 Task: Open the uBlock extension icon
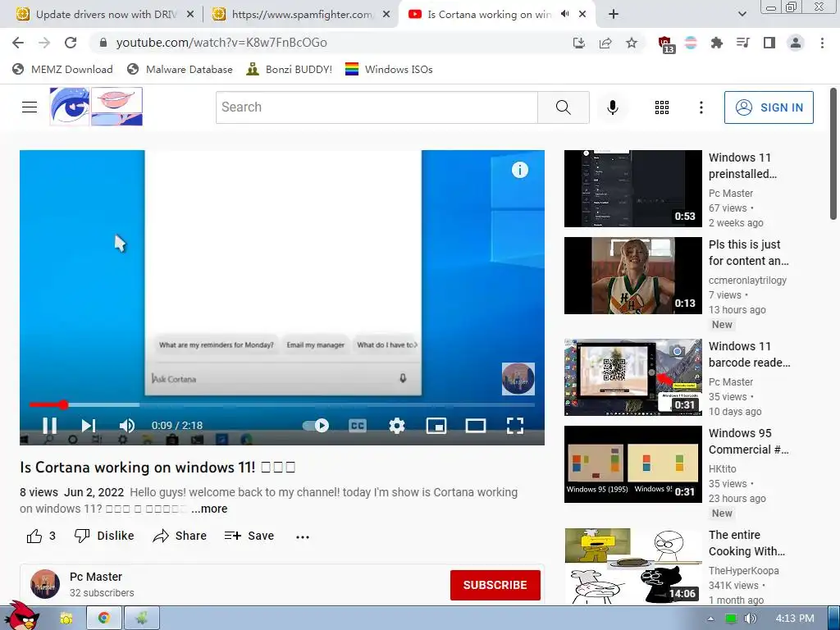point(665,44)
